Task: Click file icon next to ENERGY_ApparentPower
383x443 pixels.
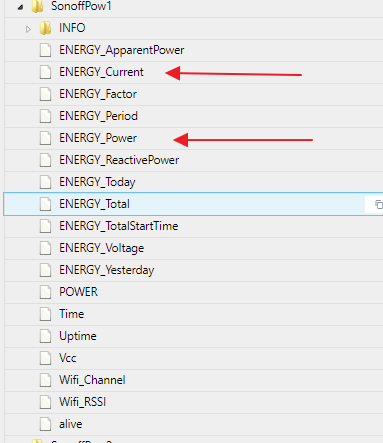Action: pos(45,50)
